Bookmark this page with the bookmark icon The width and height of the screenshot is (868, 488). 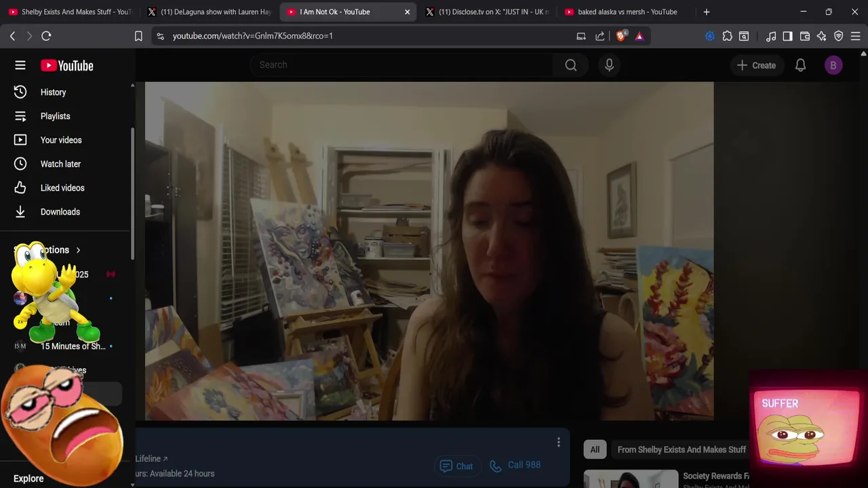click(138, 36)
